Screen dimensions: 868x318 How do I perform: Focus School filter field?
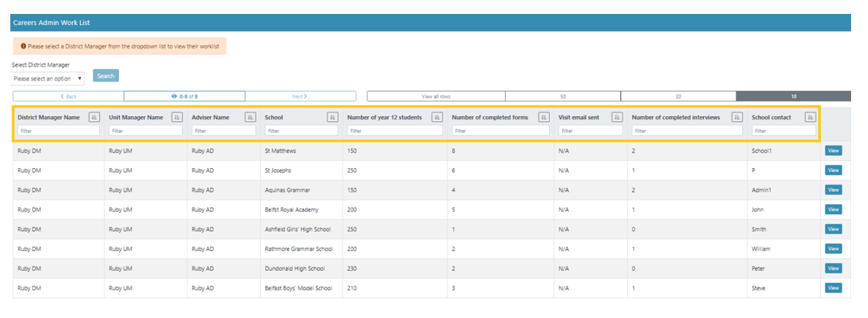[x=301, y=131]
